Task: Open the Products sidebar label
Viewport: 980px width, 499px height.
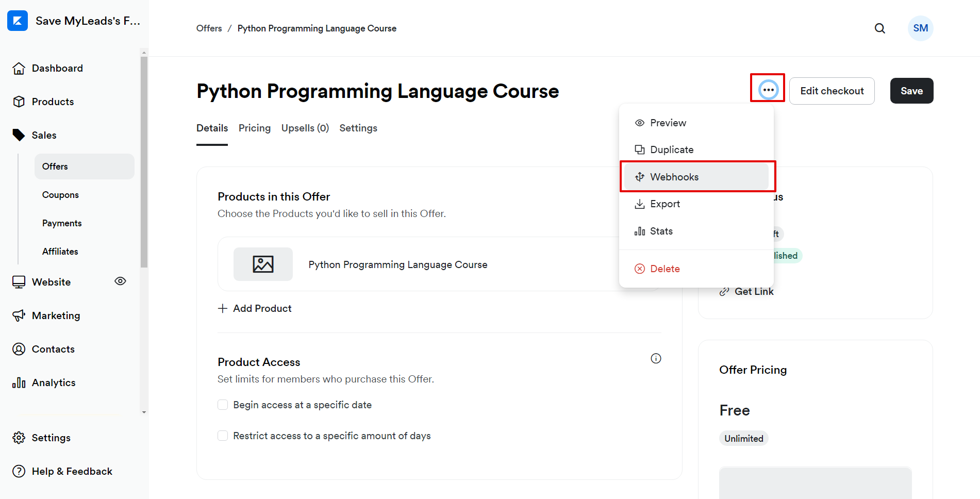Action: point(53,102)
